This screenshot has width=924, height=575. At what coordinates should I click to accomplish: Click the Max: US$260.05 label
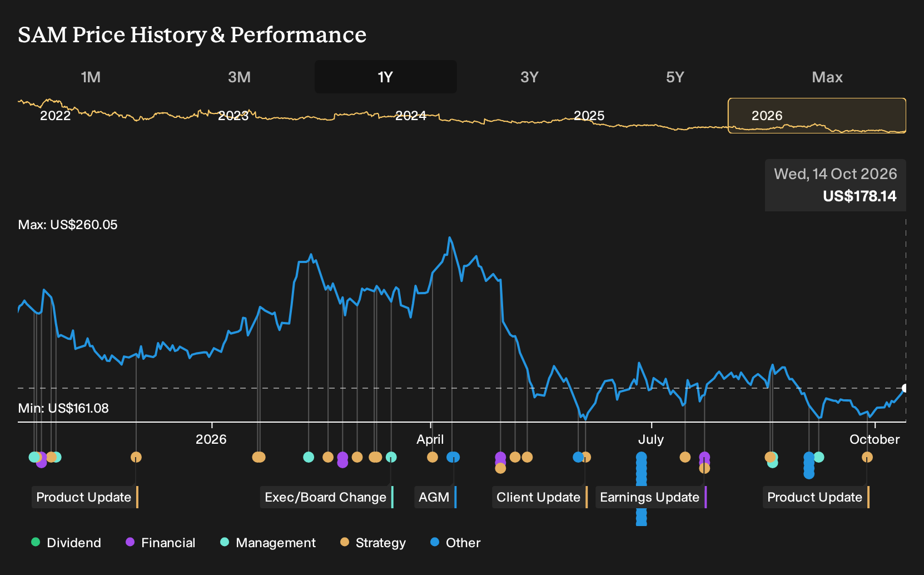[x=68, y=225]
